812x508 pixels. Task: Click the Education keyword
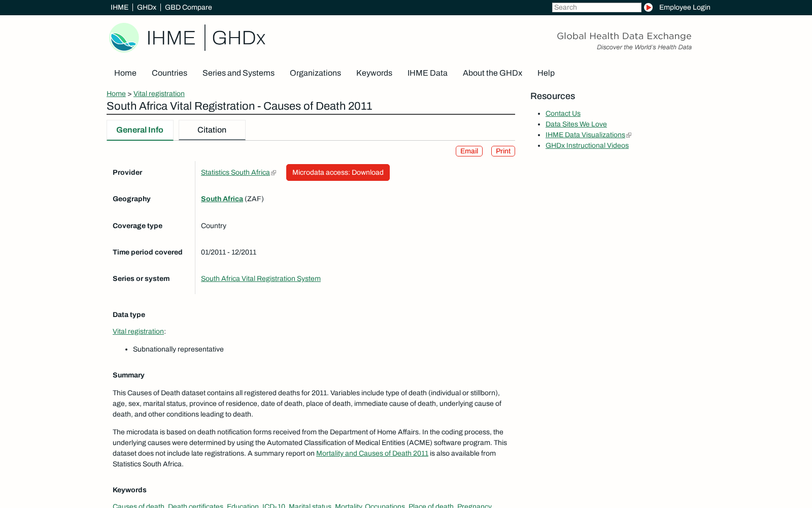pyautogui.click(x=243, y=505)
